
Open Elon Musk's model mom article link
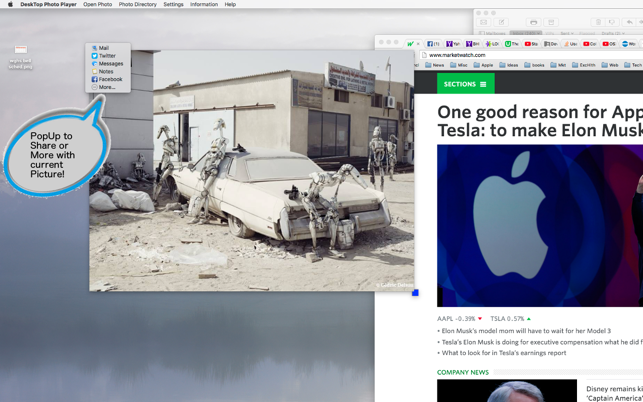coord(525,331)
